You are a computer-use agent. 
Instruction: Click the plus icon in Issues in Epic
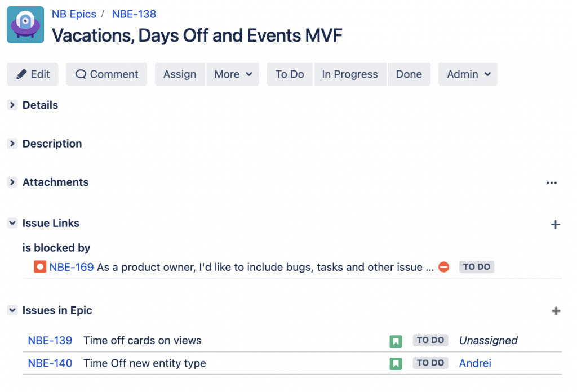coord(556,310)
